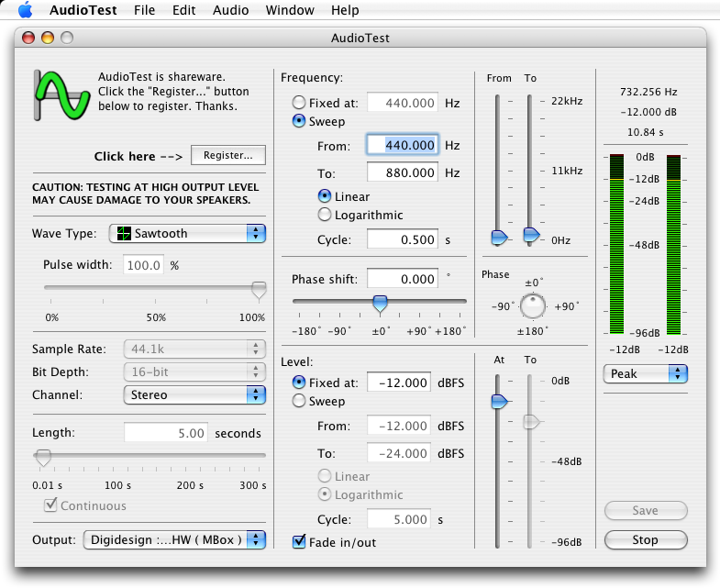Click the Register... button
Image resolution: width=720 pixels, height=588 pixels.
pyautogui.click(x=227, y=156)
